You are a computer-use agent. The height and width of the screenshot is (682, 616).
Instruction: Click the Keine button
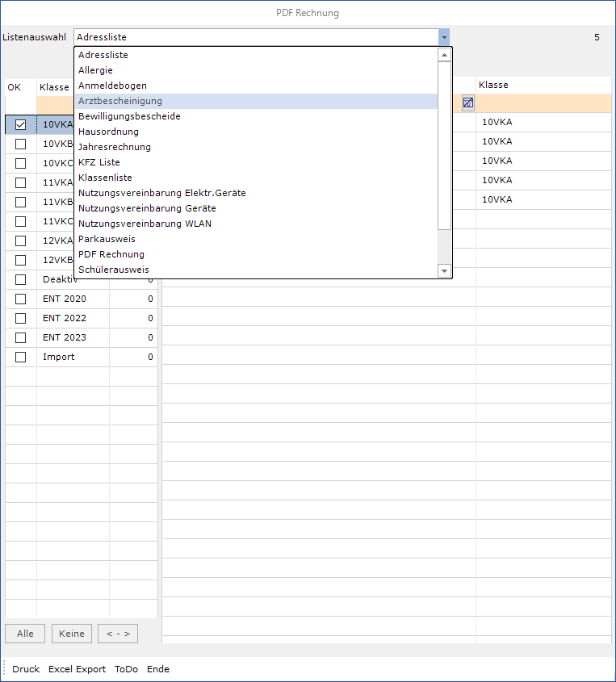pos(72,634)
